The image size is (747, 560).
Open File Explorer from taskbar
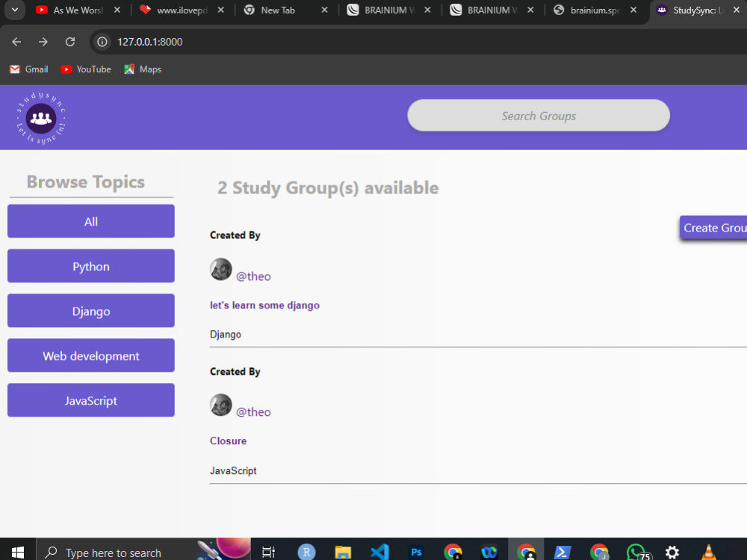343,552
